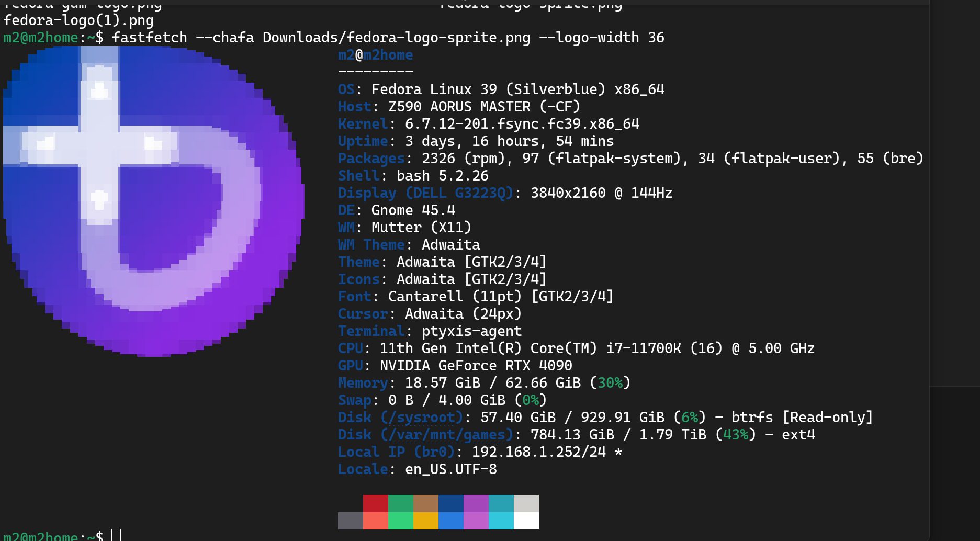Click the Shell value "bash 5.2.26"
Viewport: 980px width, 541px height.
tap(443, 176)
